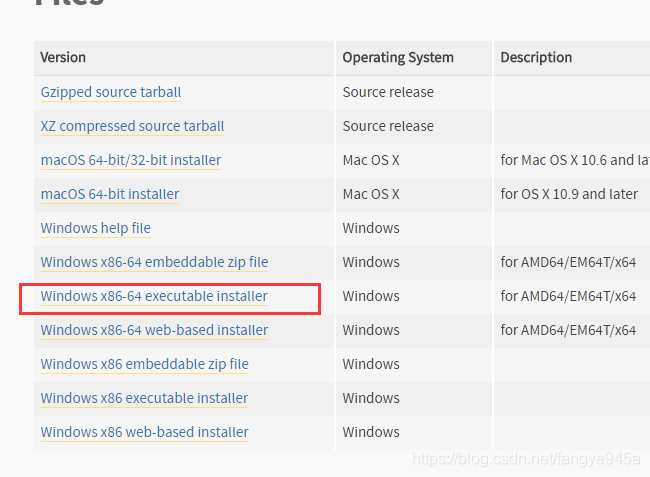Image resolution: width=650 pixels, height=477 pixels.
Task: Click the macOS 64-bit/32-bit installer link
Action: [131, 160]
